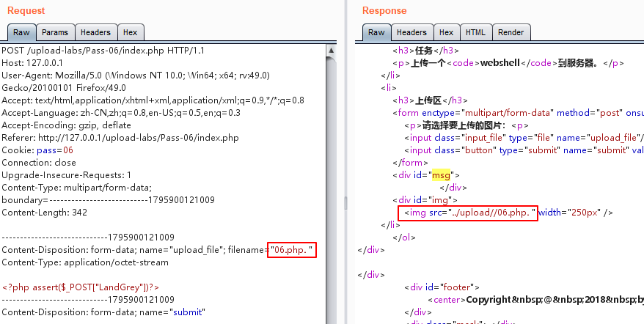This screenshot has height=324, width=644.
Task: Click the Content-Length: 342 line
Action: tap(44, 213)
